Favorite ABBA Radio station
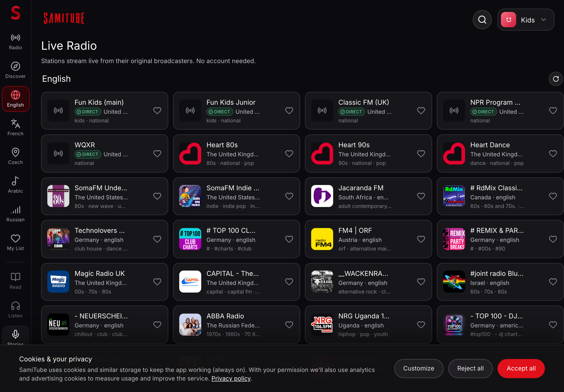 289,324
